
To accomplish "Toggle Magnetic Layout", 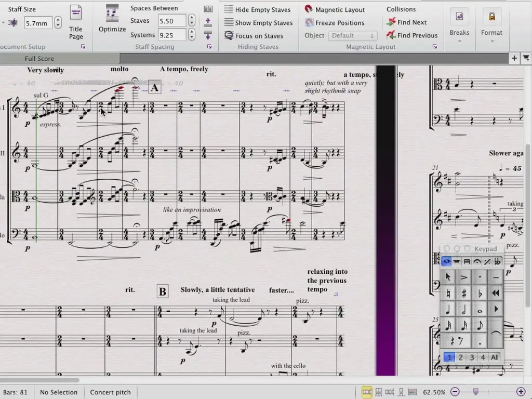I will point(335,9).
